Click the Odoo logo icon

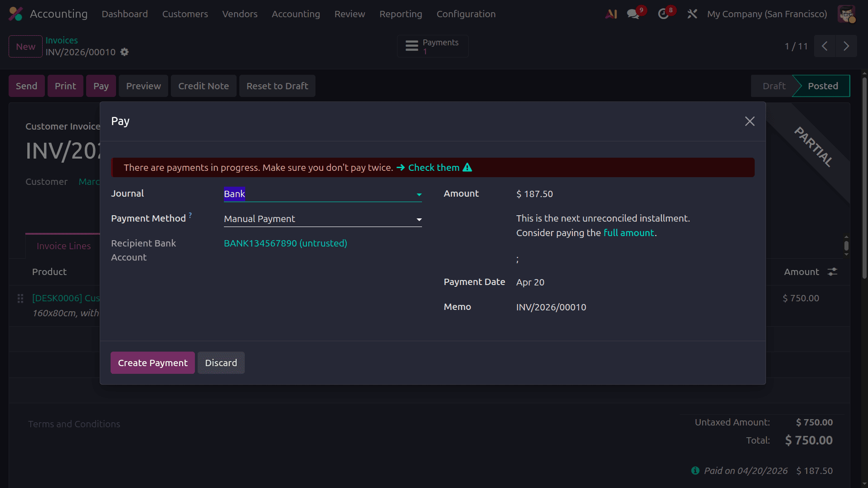coord(15,14)
